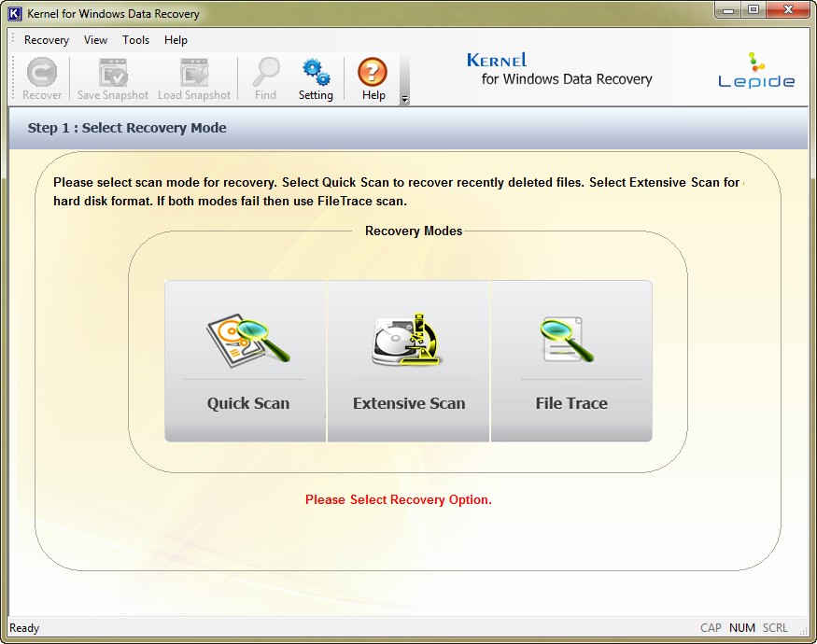This screenshot has height=644, width=817.
Task: Click the Save Snapshot toolbar icon
Action: 113,79
